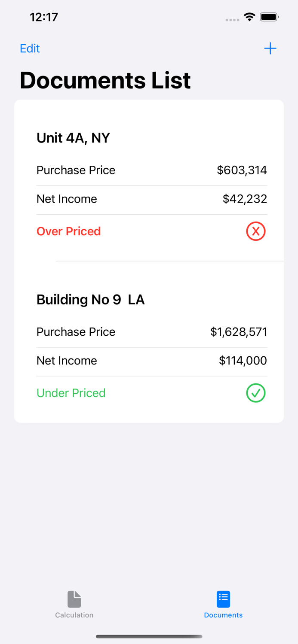298x644 pixels.
Task: Tap the Documents List title header
Action: pyautogui.click(x=104, y=80)
